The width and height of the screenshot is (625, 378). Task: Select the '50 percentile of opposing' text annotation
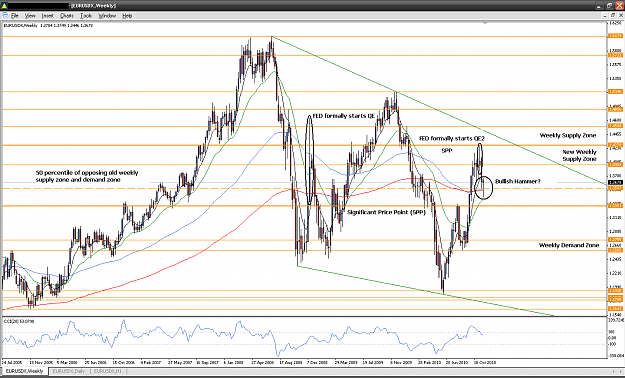(87, 176)
